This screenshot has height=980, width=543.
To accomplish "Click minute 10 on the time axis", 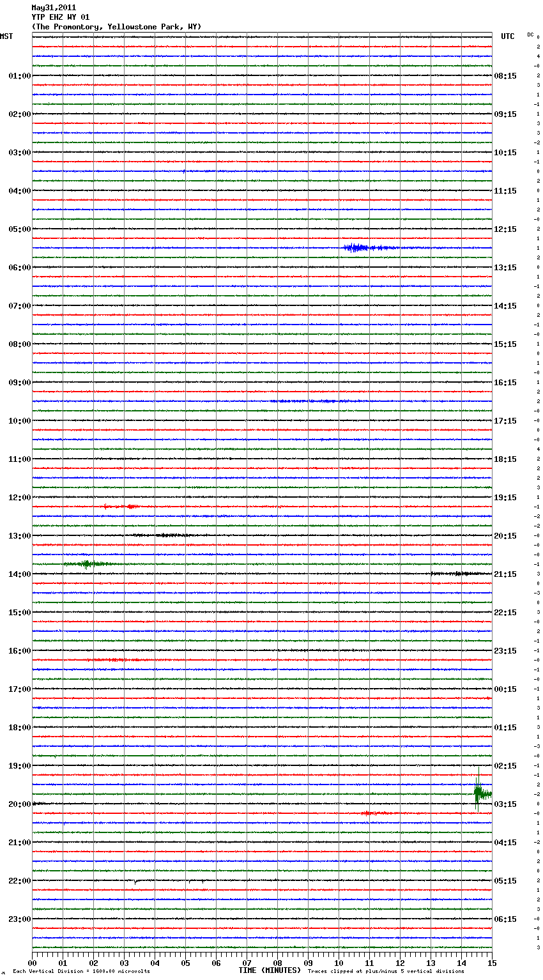I will [x=339, y=963].
